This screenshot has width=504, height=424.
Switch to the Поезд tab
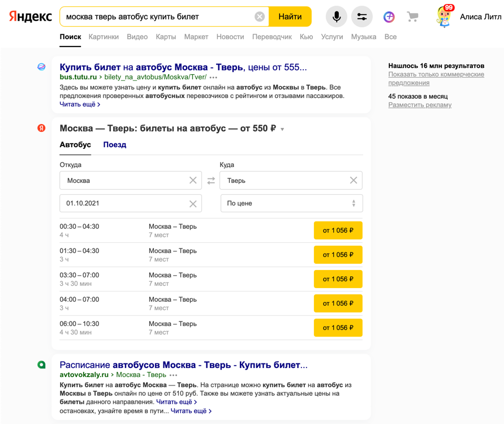(114, 145)
